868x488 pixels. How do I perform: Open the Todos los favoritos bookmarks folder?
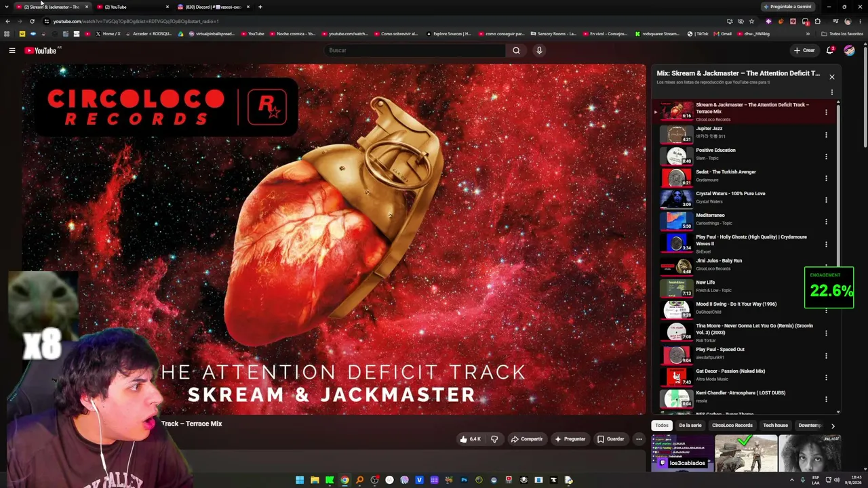(x=842, y=34)
